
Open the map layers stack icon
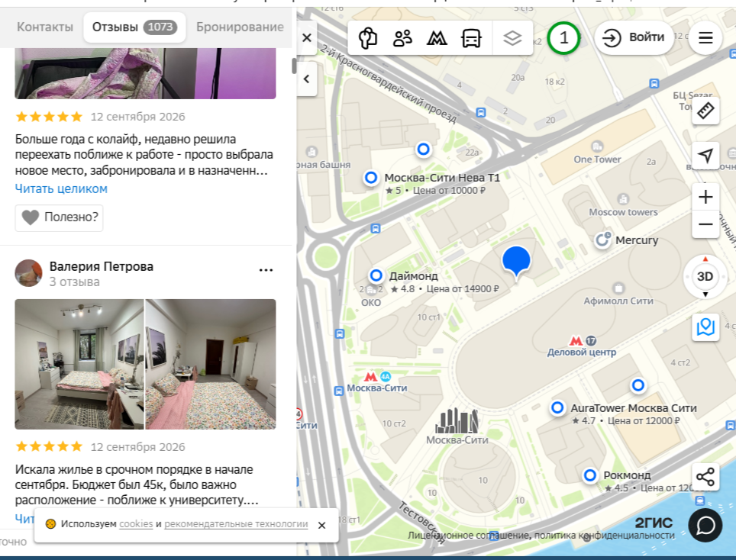[512, 38]
